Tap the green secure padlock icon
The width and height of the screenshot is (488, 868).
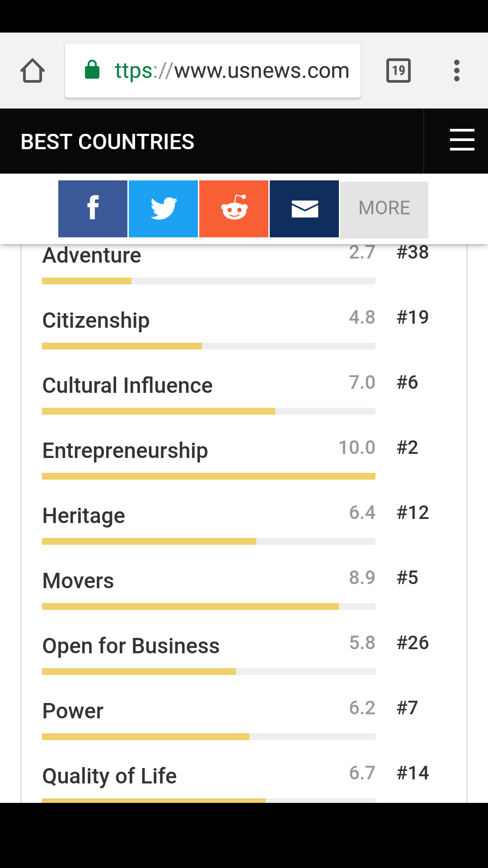(x=92, y=70)
